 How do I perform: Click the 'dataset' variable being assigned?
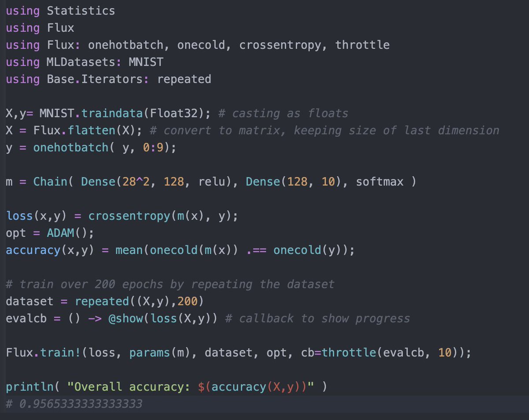tap(30, 301)
